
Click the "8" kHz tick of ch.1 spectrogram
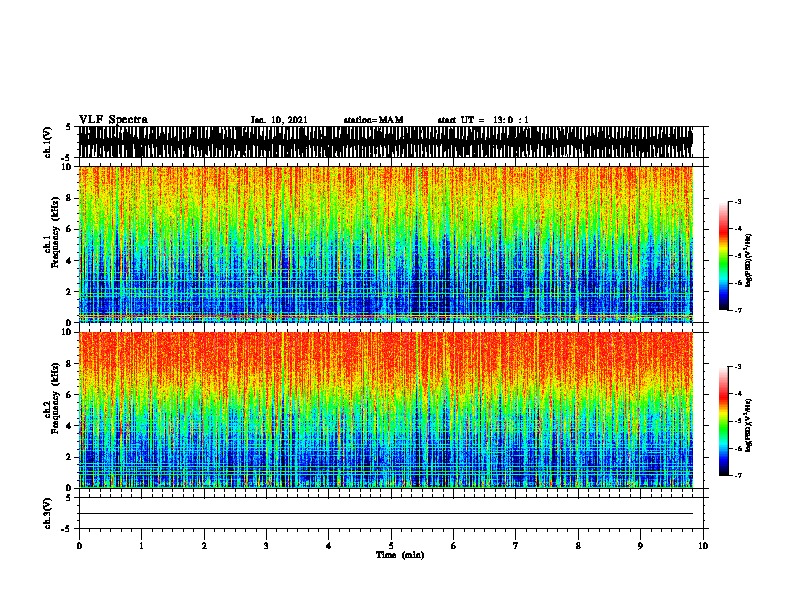coord(70,198)
